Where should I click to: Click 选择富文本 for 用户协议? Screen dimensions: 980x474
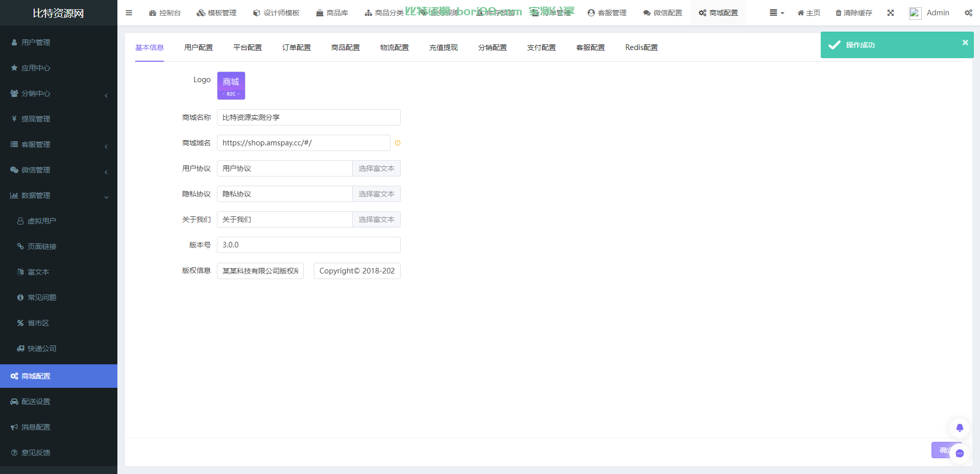377,168
